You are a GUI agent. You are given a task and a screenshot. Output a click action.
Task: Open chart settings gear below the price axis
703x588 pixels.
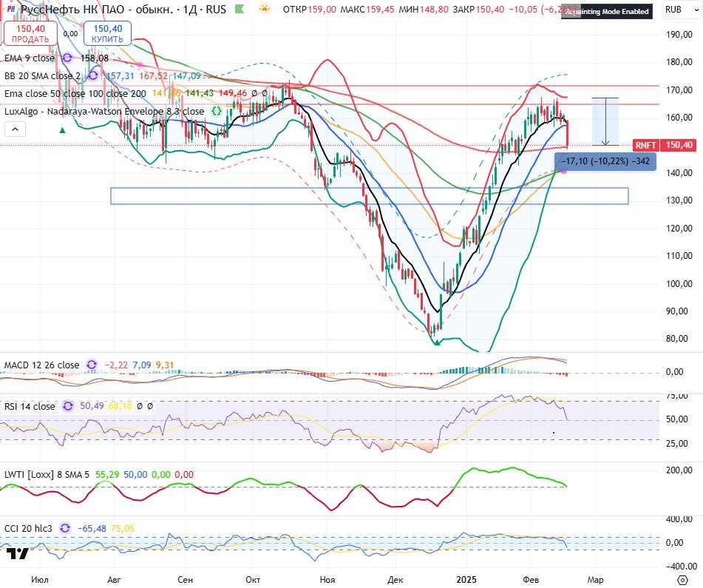tap(682, 579)
